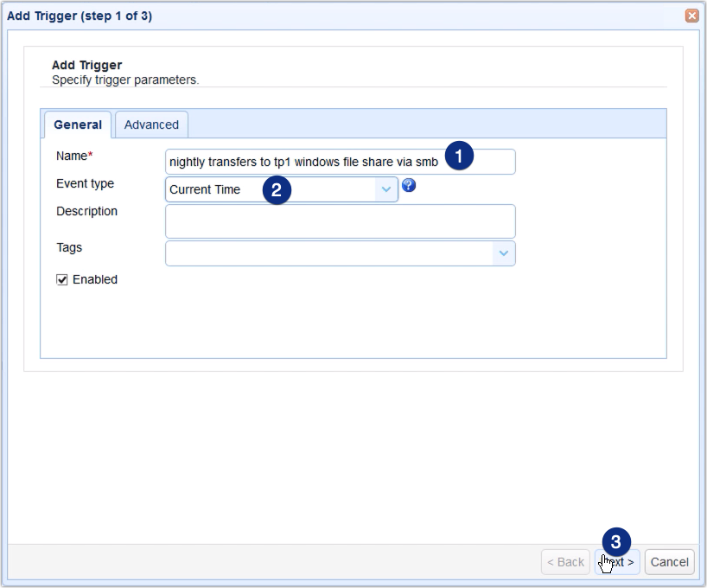Click the disabled Back button
This screenshot has height=588, width=707.
click(x=565, y=561)
